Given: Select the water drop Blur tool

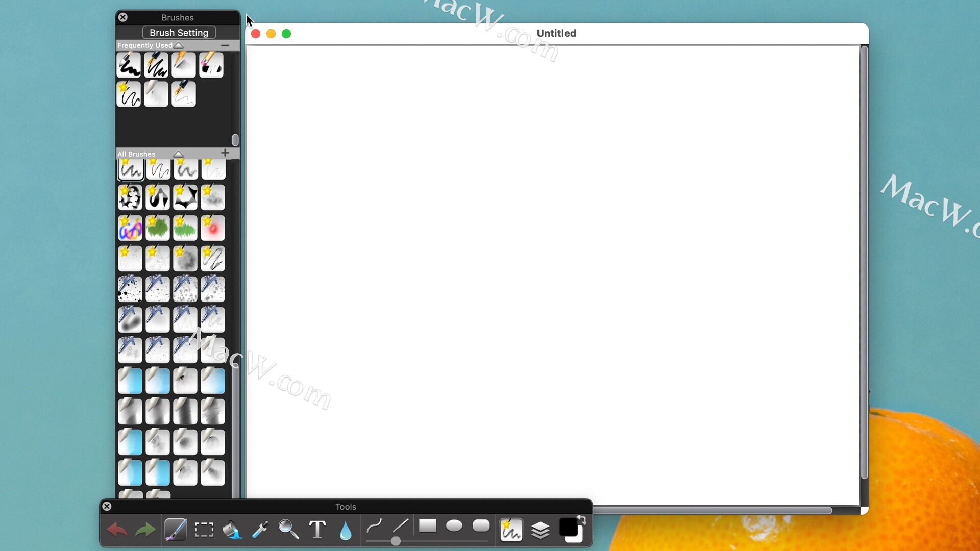Looking at the screenshot, I should point(346,530).
